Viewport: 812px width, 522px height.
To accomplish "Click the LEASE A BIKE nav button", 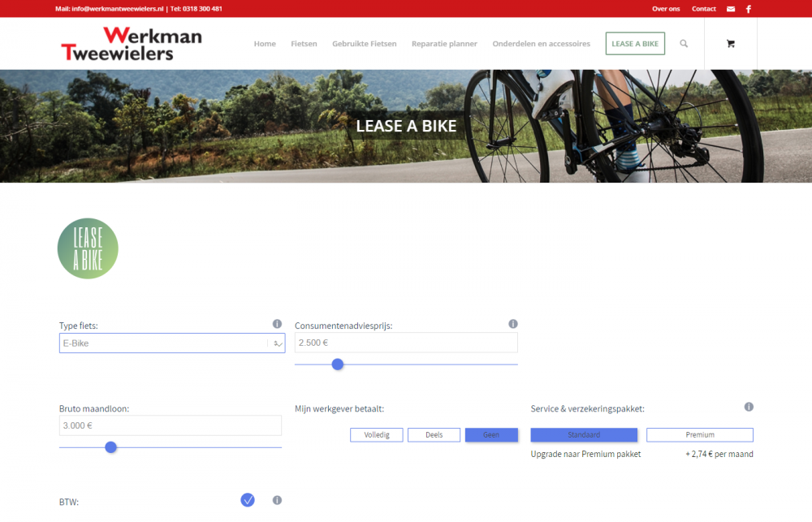I will [x=635, y=44].
